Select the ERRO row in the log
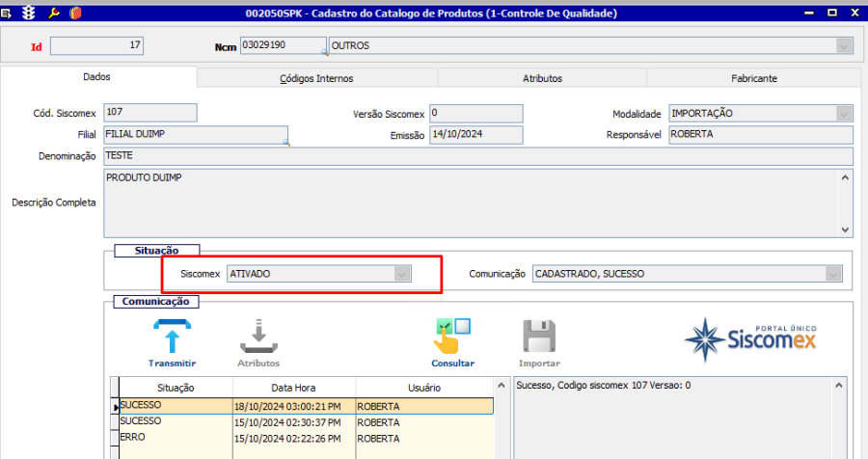This screenshot has width=868, height=459. [x=306, y=438]
